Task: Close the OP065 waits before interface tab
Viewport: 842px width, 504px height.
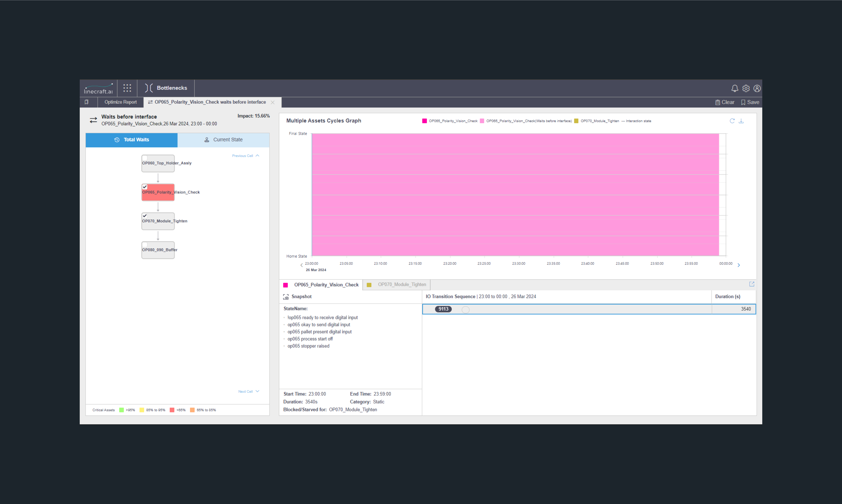Action: (x=272, y=102)
